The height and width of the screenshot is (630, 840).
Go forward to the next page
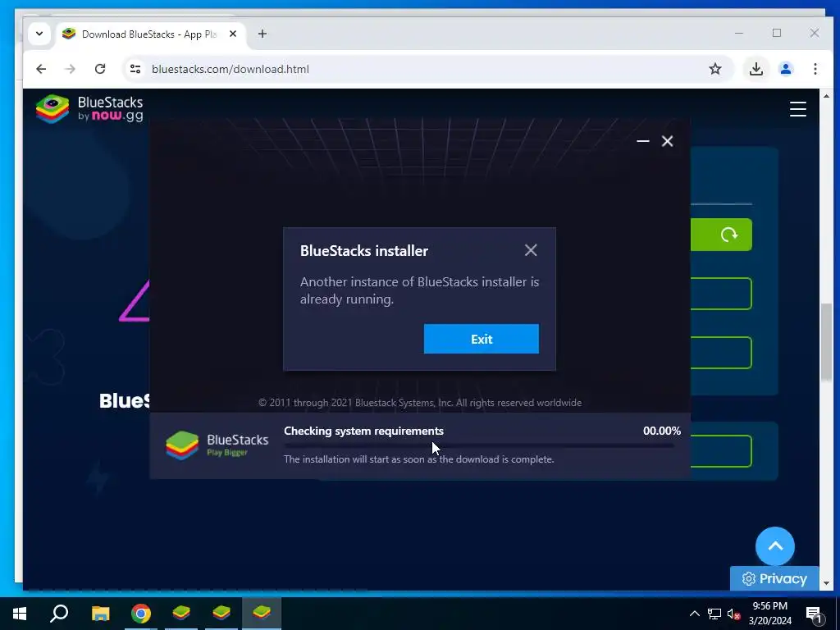pos(71,69)
